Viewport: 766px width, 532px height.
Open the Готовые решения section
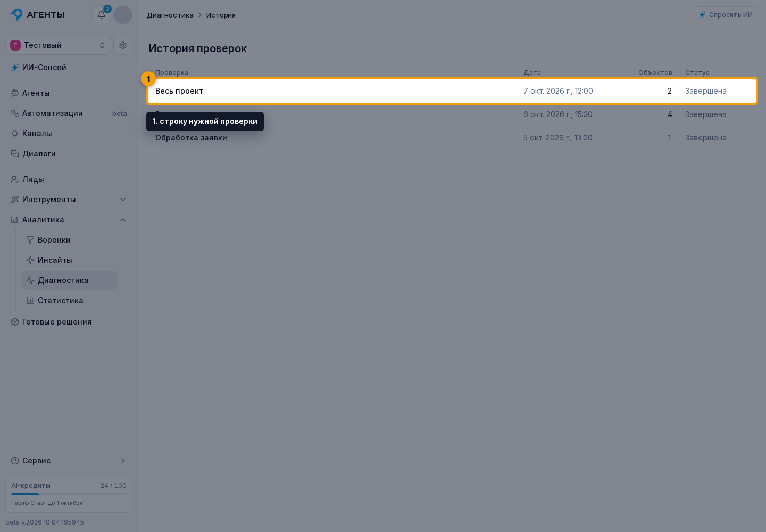point(69,322)
